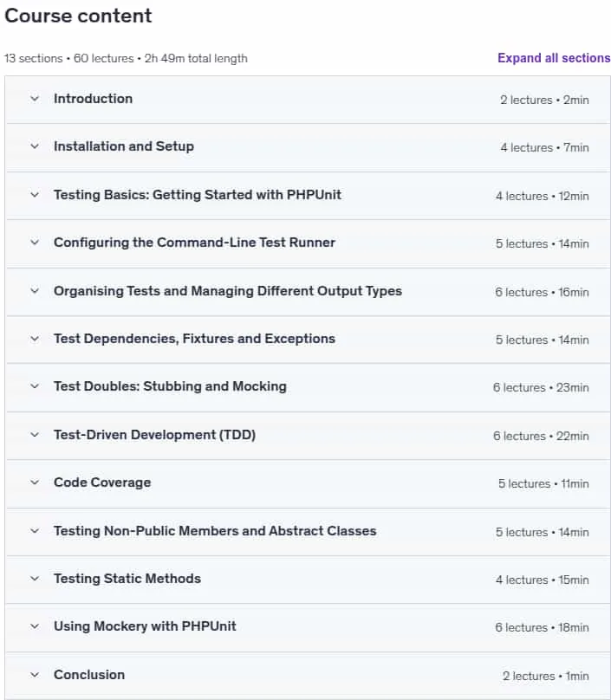
Task: Select the Introduction section title
Action: (93, 99)
